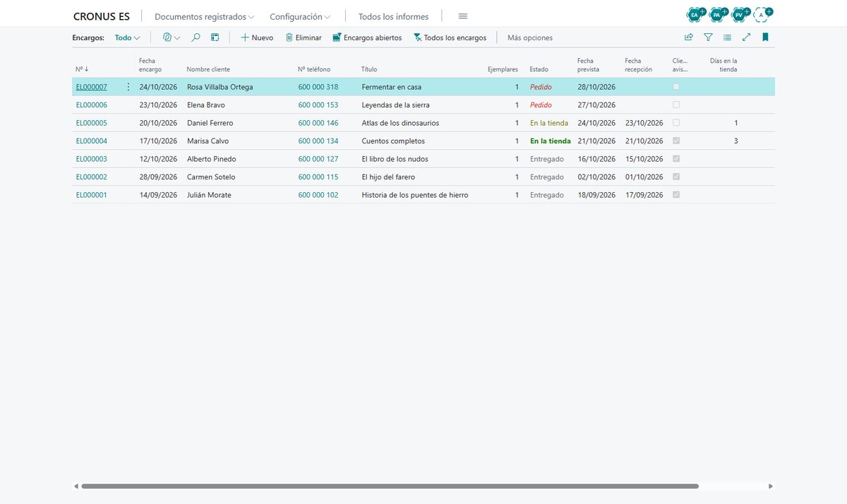The height and width of the screenshot is (504, 847).
Task: Click the scrollbar right arrow
Action: (771, 486)
